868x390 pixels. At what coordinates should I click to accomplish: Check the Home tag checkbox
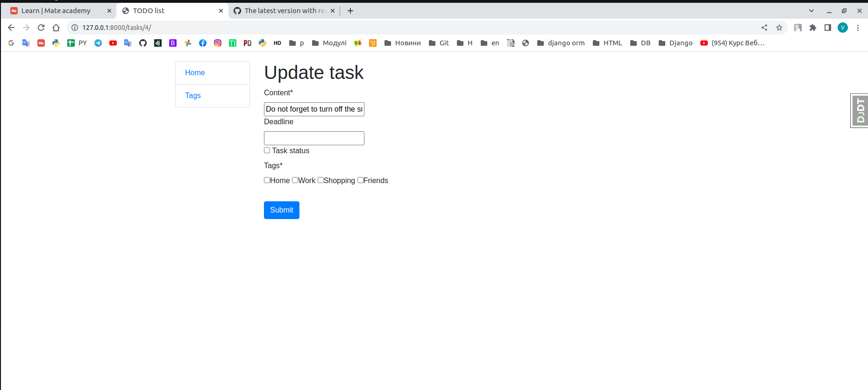[267, 180]
